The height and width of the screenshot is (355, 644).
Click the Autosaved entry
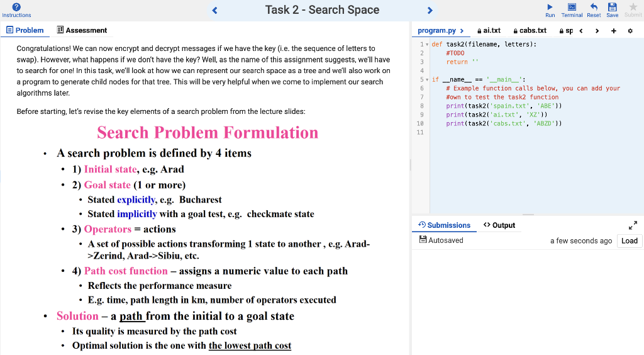(x=441, y=240)
